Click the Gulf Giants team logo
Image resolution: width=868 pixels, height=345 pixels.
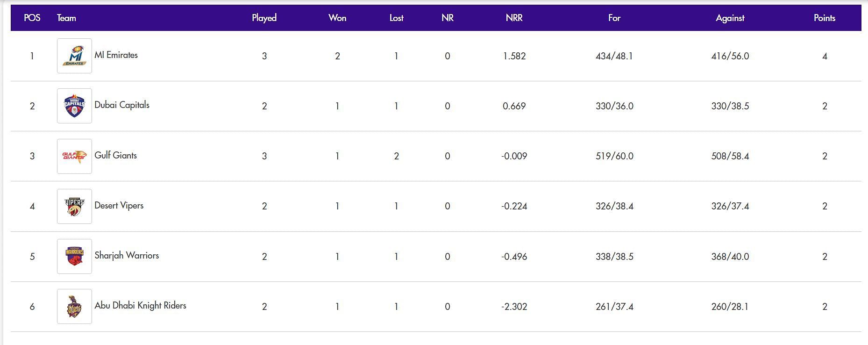(x=74, y=156)
